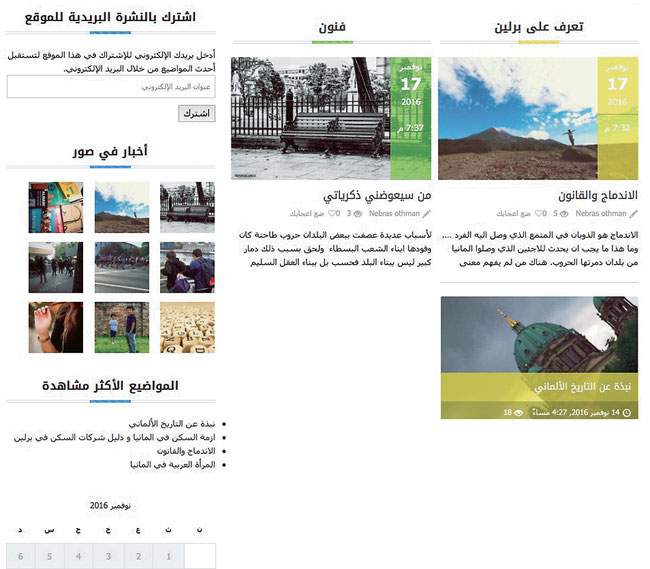Click the المواضيع الأكثر مشاهدة widget heading
Screen dimensions: 650x569
(x=110, y=385)
